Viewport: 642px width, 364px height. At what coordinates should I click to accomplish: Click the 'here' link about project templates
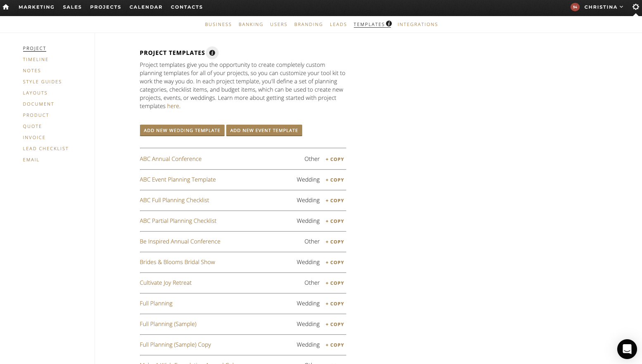point(173,106)
